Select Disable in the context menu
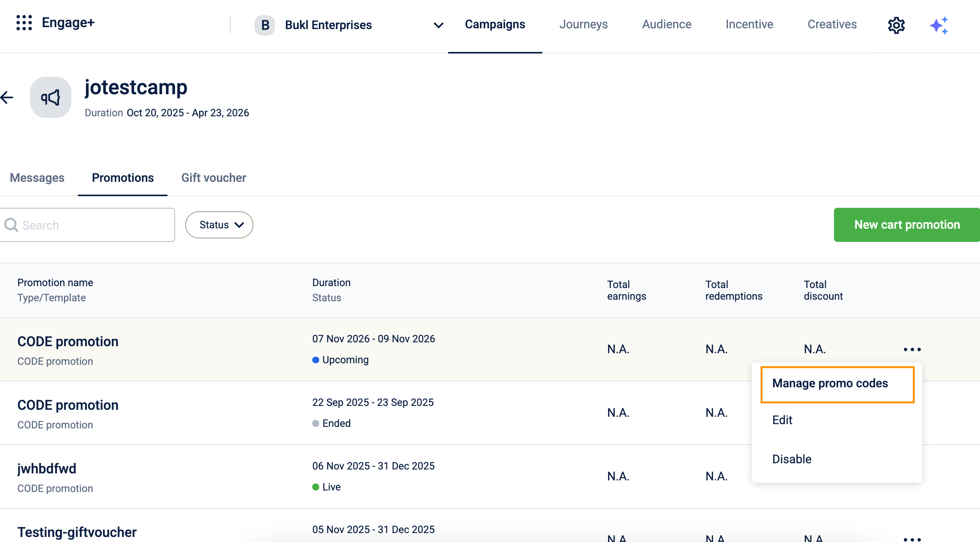This screenshot has height=542, width=980. [791, 459]
